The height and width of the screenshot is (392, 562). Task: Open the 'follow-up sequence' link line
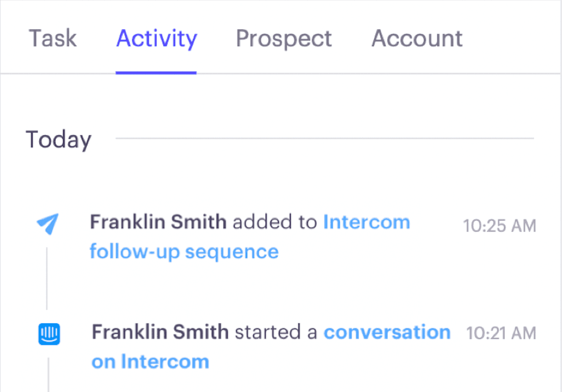tap(184, 252)
